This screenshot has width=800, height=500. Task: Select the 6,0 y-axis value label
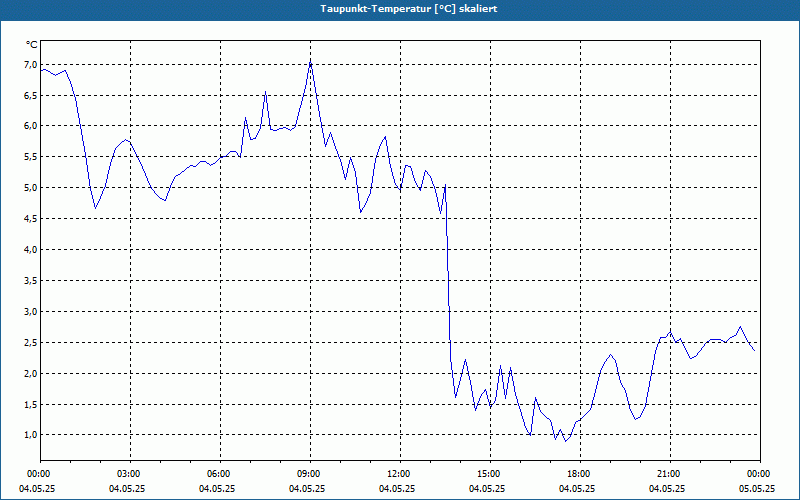(30, 126)
